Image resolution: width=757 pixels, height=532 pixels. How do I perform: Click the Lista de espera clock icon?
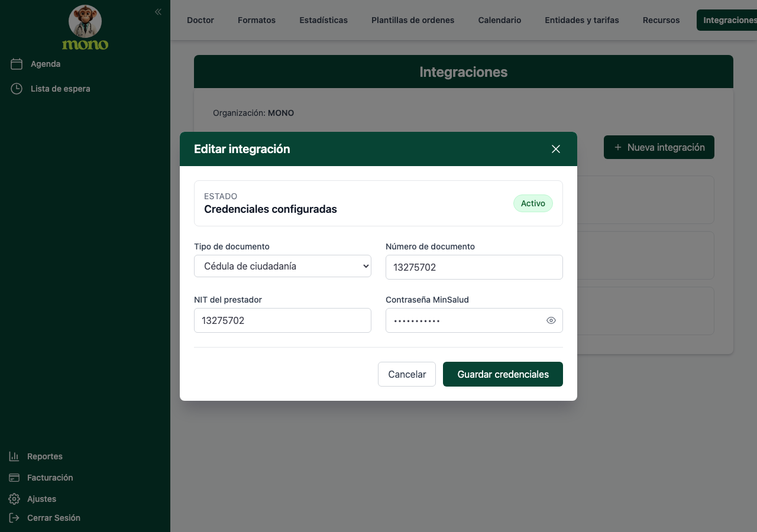click(17, 89)
